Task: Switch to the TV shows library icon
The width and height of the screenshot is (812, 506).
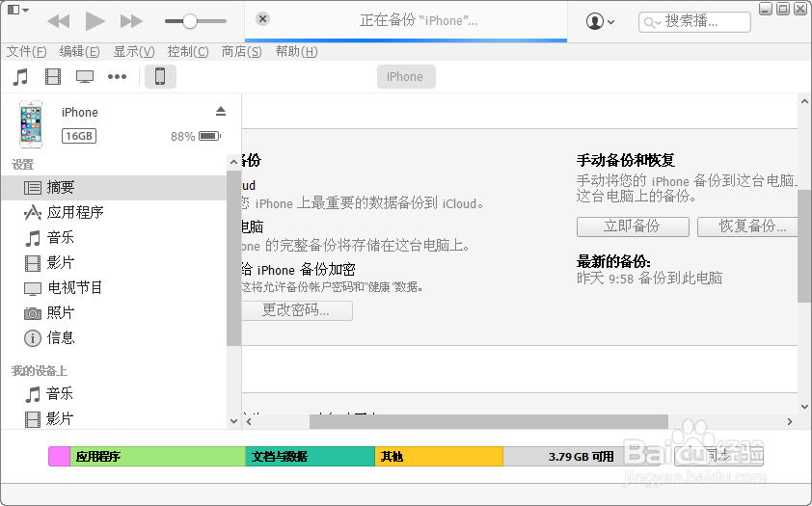Action: pos(85,77)
